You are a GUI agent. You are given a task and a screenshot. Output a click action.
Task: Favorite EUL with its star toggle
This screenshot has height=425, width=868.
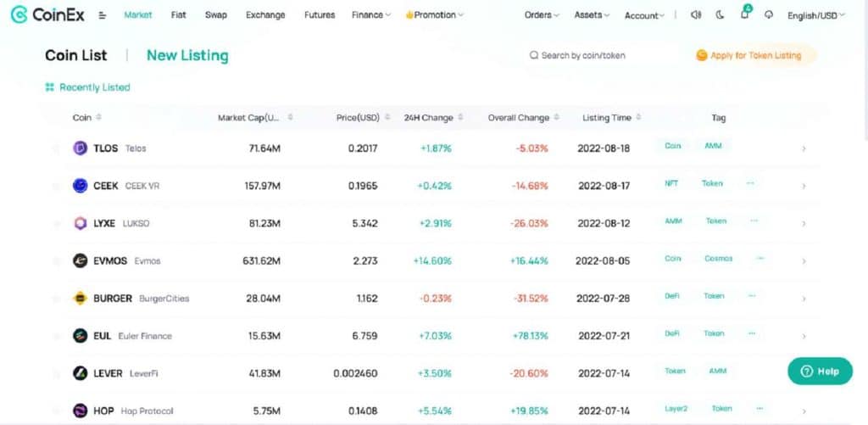56,336
